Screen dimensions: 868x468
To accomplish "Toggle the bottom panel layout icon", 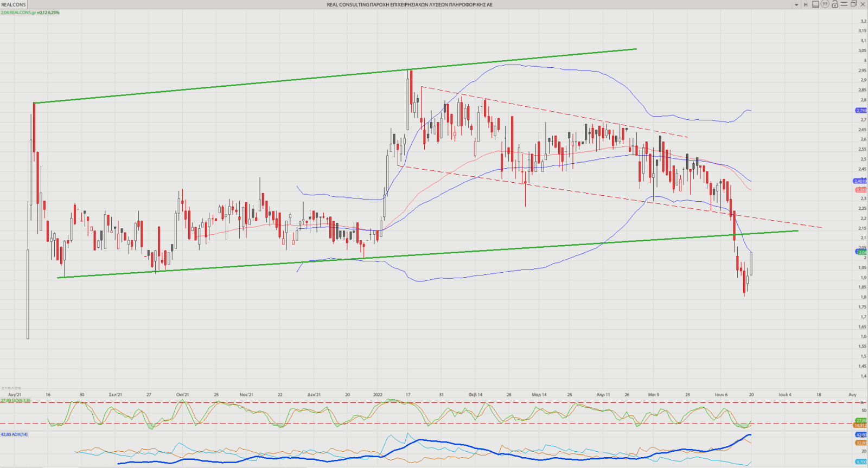I will [x=815, y=4].
